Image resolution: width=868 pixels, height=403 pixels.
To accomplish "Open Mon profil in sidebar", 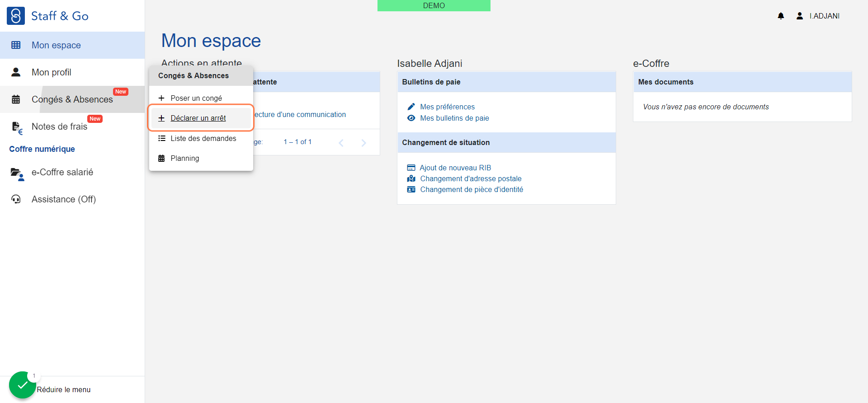I will click(x=72, y=72).
